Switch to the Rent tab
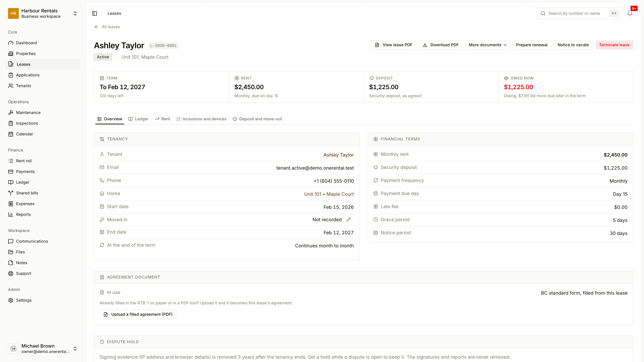The height and width of the screenshot is (362, 644). [162, 119]
